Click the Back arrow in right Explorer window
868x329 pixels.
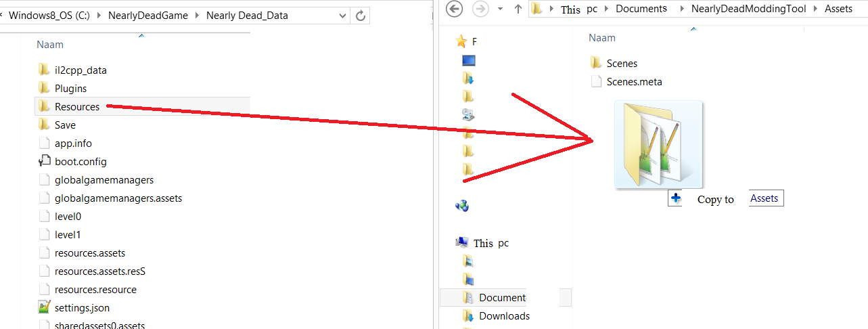455,9
